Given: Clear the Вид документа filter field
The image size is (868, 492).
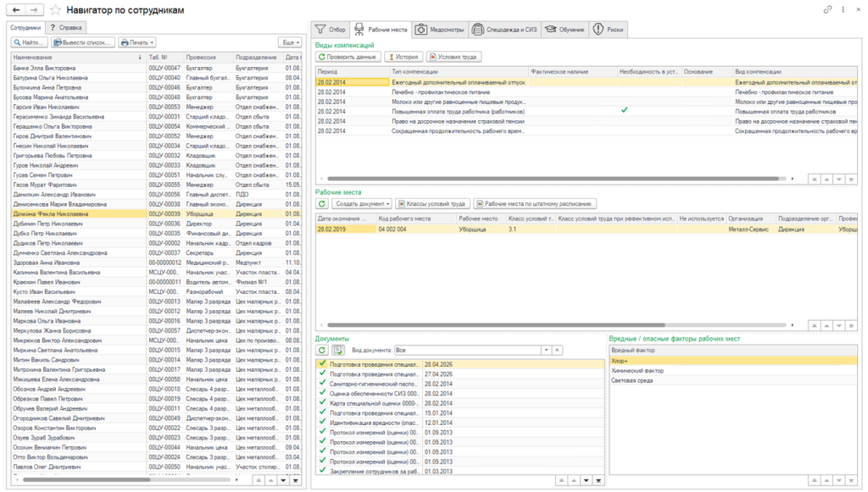Looking at the screenshot, I should coord(557,350).
